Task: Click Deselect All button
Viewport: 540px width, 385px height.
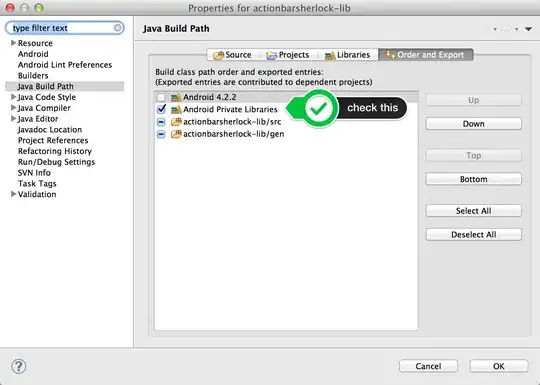Action: [474, 235]
